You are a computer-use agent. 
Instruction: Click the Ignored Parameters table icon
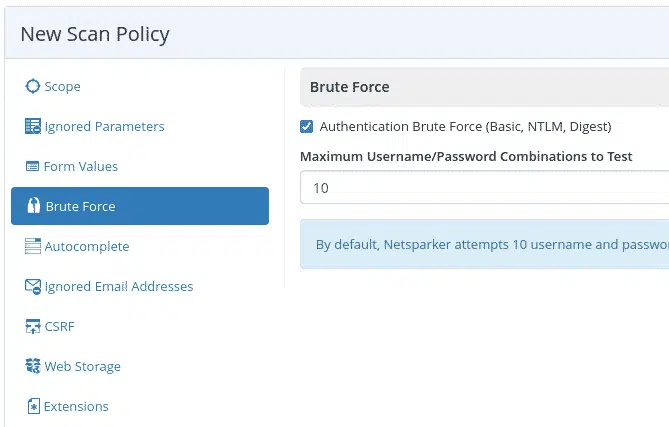[x=33, y=126]
